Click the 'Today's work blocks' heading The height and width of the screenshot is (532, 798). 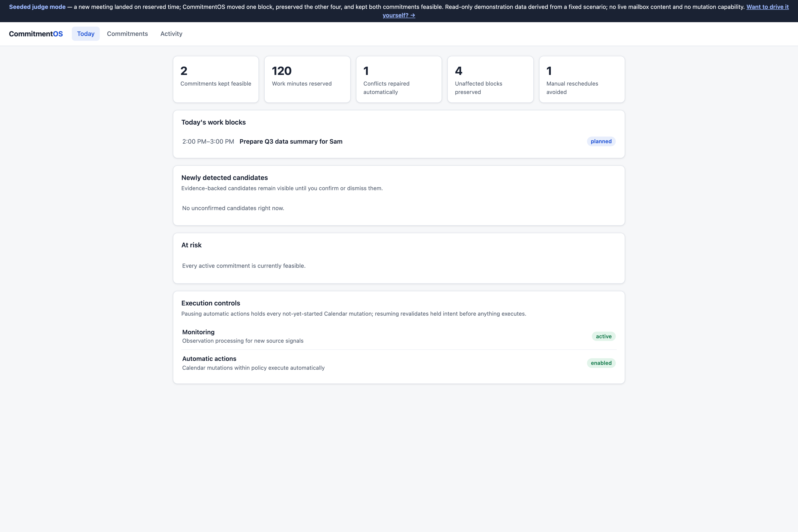click(x=213, y=122)
